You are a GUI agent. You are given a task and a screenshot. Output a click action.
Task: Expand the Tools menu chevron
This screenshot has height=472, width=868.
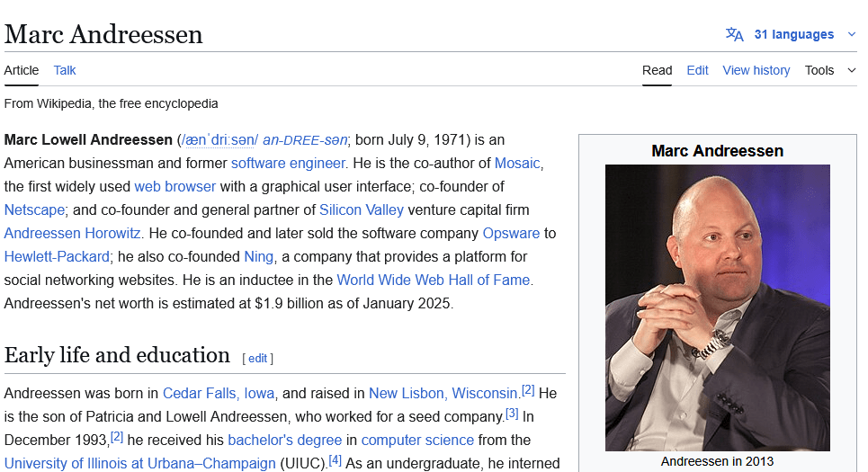[x=852, y=70]
